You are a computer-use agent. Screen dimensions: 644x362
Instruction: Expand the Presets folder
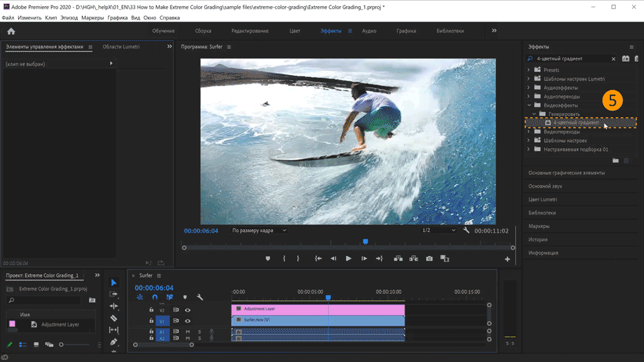point(529,70)
